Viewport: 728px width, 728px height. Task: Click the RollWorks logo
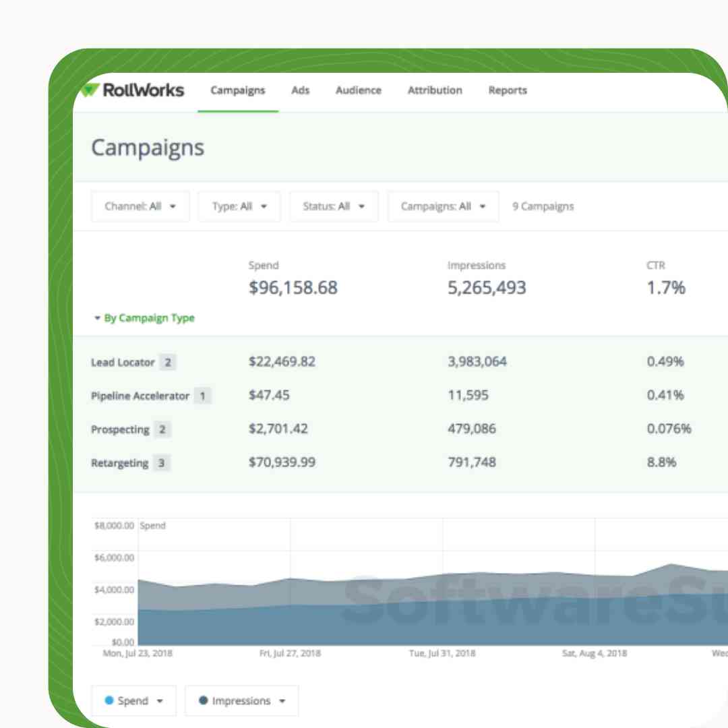tap(133, 90)
